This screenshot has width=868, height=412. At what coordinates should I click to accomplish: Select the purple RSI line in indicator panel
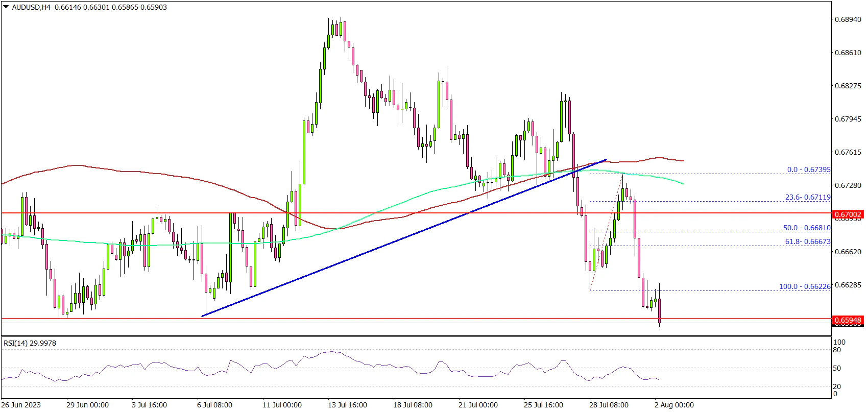[332, 352]
